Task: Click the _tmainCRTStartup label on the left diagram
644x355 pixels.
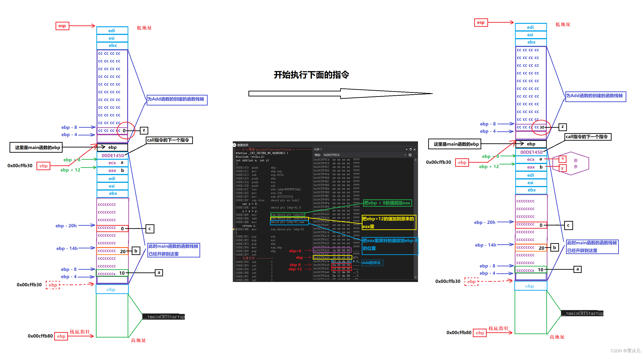Action: point(163,317)
